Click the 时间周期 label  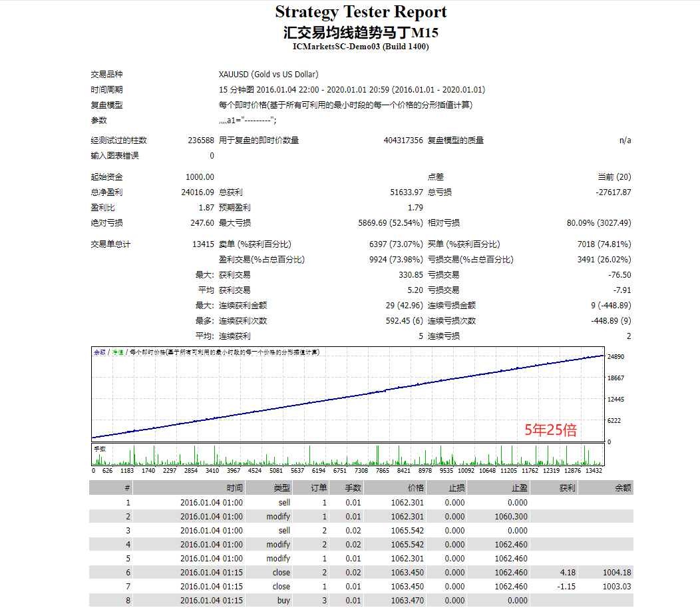(106, 89)
